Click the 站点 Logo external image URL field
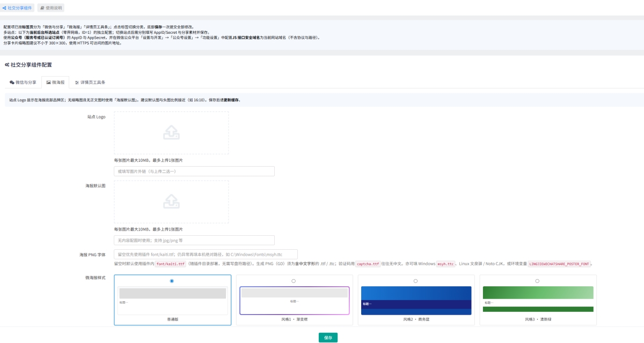The image size is (644, 343). (194, 171)
